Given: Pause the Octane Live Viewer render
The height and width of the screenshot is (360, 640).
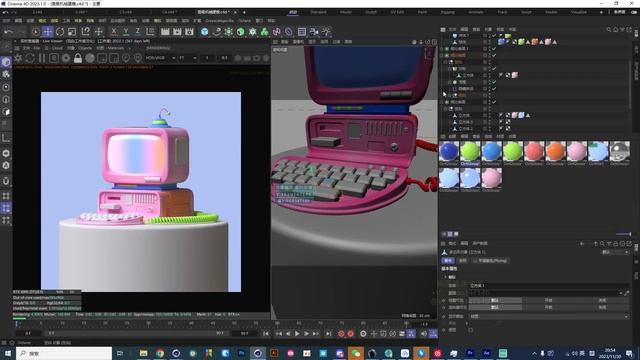Looking at the screenshot, I should tap(42, 58).
